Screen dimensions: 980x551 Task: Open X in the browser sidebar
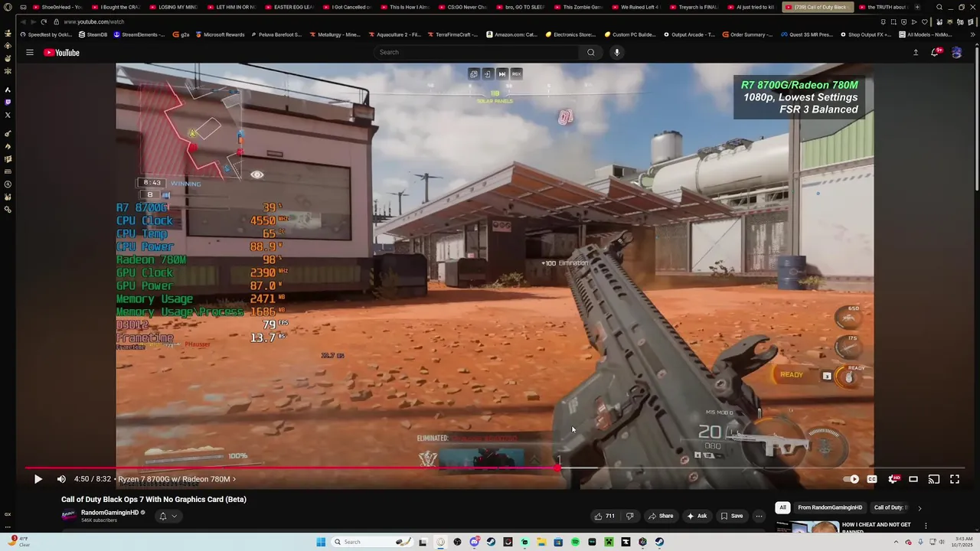pyautogui.click(x=8, y=115)
